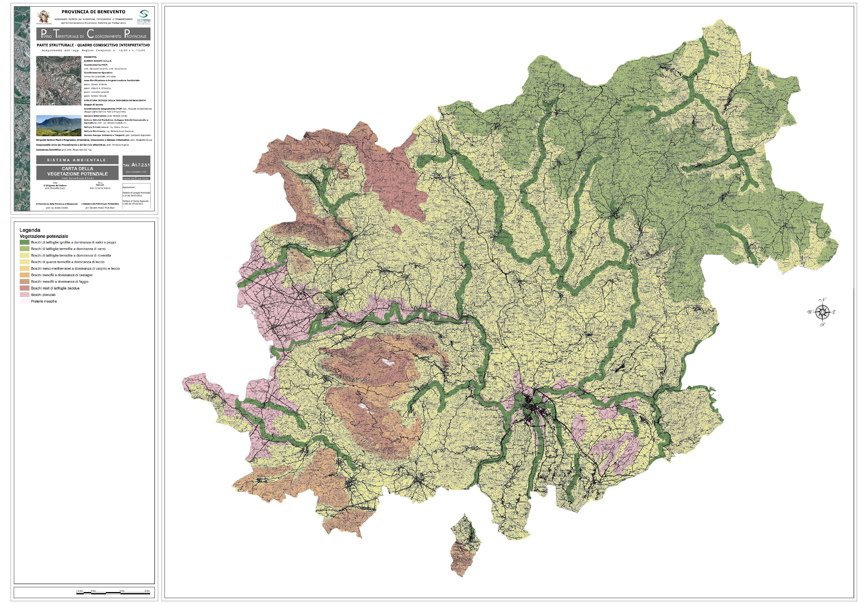Click the 'CARTA DELLA VEGETAZIONE POTENZIALE' title box

click(x=77, y=173)
